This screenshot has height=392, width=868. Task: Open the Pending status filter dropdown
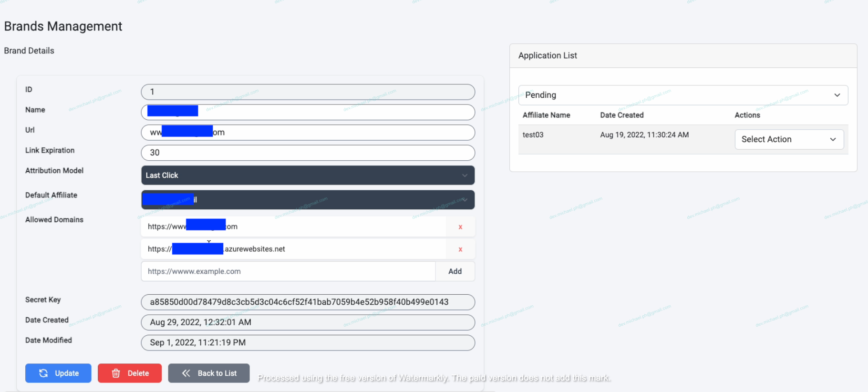[x=683, y=95]
